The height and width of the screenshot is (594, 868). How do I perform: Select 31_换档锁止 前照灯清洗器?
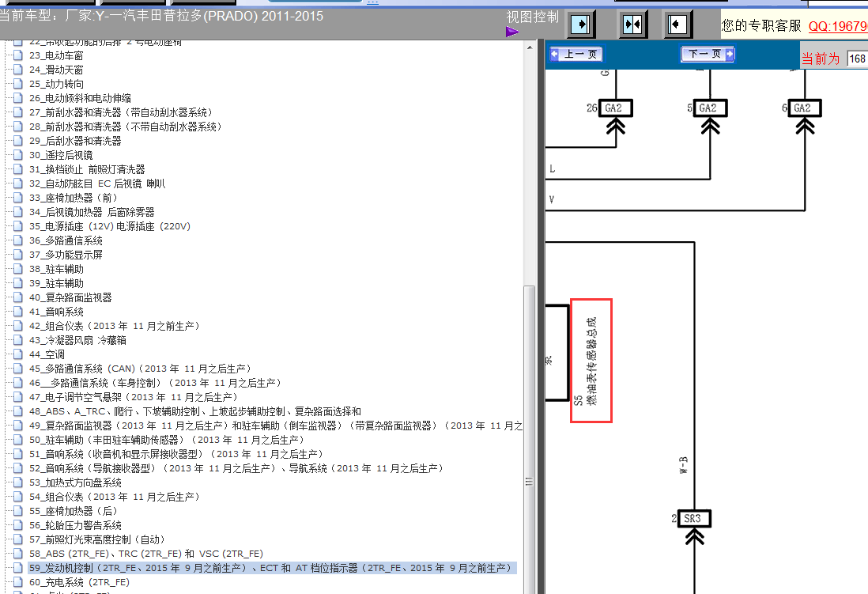tap(88, 169)
